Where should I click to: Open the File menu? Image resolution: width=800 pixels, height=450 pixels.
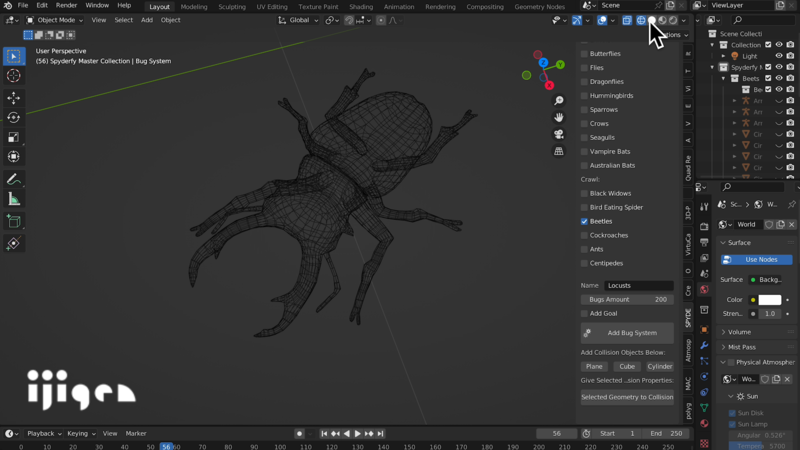pyautogui.click(x=23, y=6)
